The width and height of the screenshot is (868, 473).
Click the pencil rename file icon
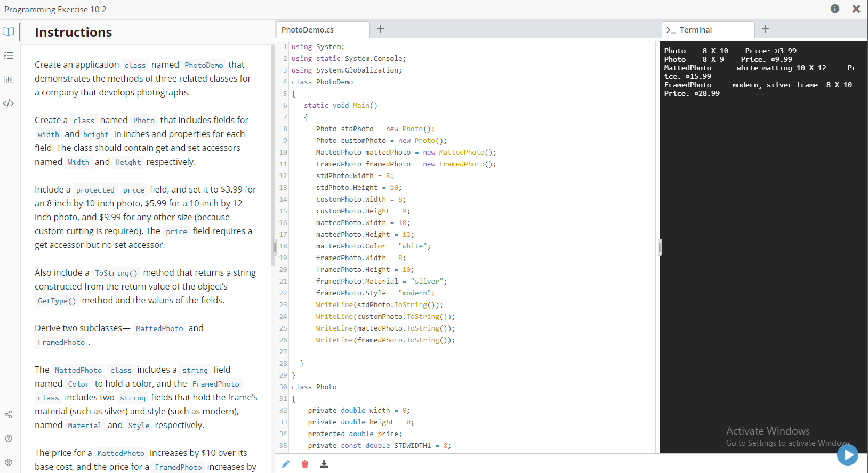[286, 464]
